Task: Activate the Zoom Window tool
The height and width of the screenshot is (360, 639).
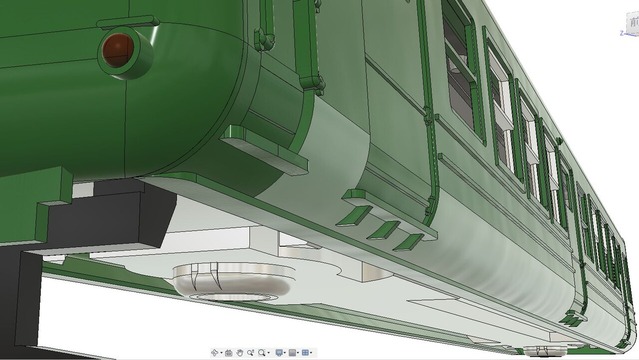Action: [x=251, y=353]
